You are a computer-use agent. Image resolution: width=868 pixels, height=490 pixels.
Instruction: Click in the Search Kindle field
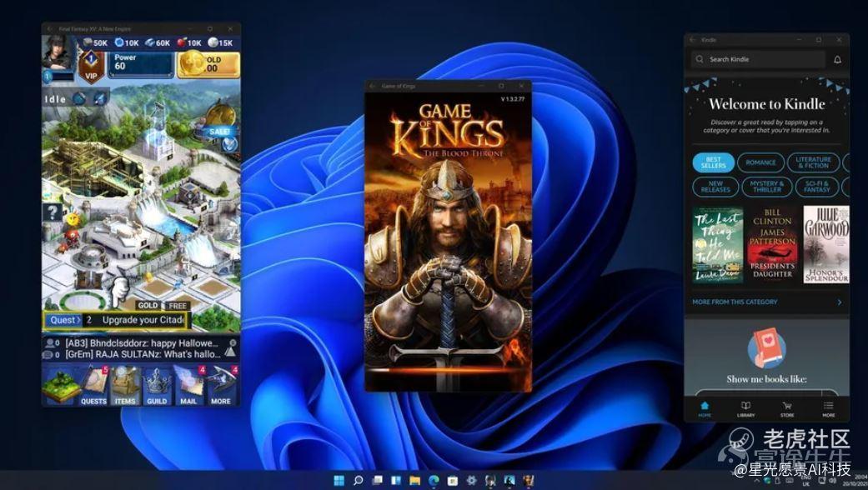click(x=758, y=59)
